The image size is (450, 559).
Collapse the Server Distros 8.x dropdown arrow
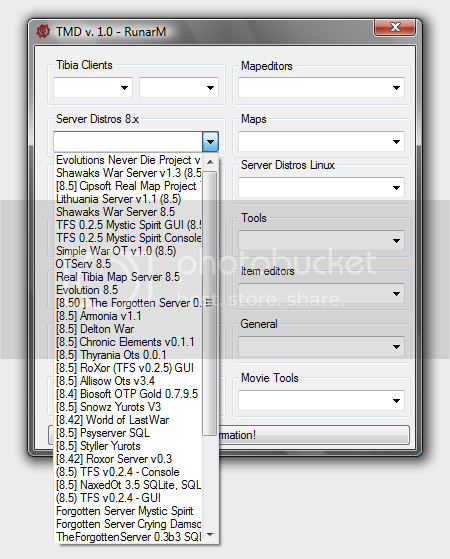(210, 142)
